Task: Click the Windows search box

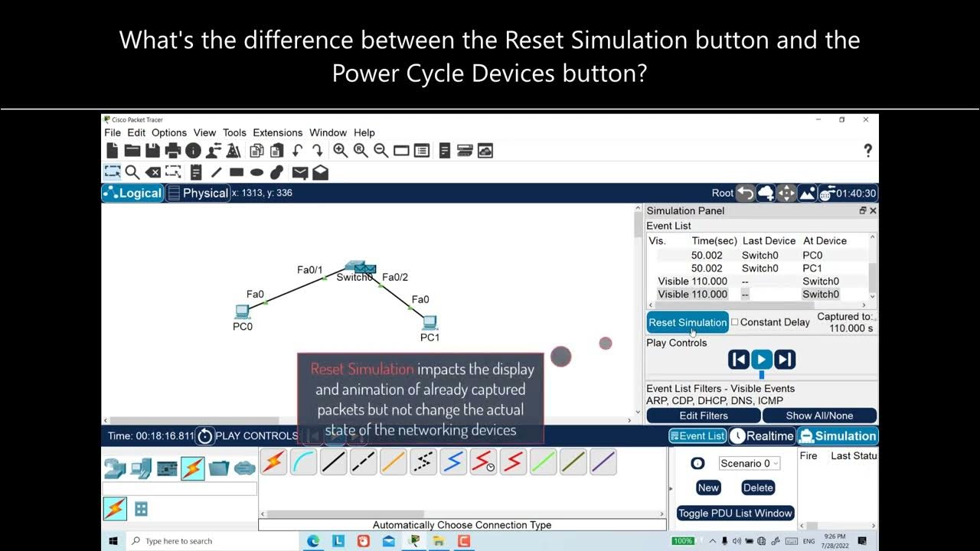Action: [x=211, y=541]
